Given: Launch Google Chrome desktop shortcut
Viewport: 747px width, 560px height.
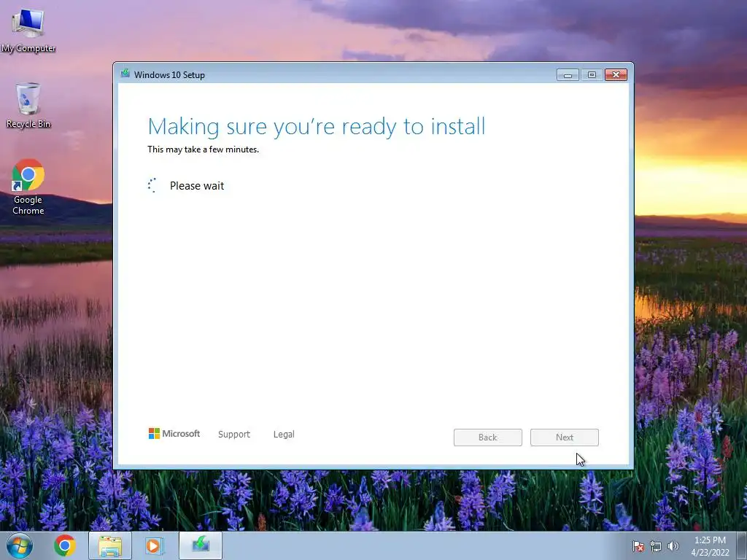Looking at the screenshot, I should [28, 187].
